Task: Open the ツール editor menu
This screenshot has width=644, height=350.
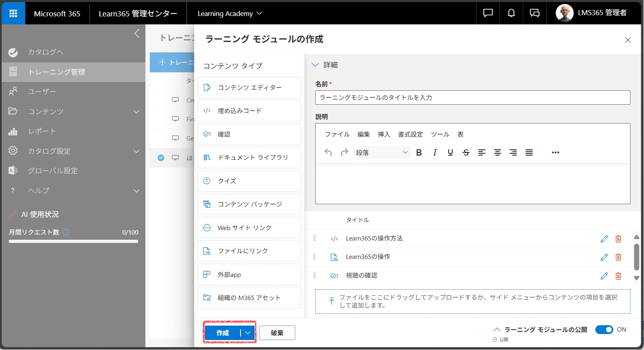Action: pos(440,134)
